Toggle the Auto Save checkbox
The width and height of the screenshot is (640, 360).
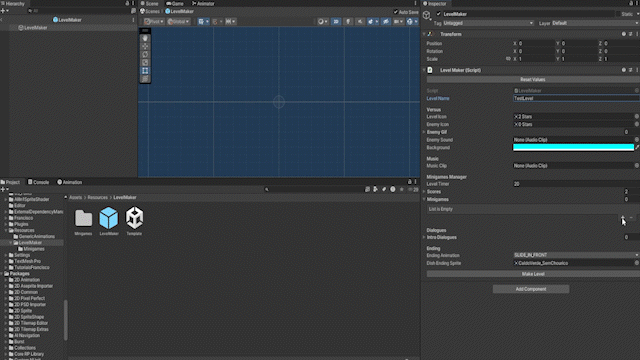coord(396,12)
